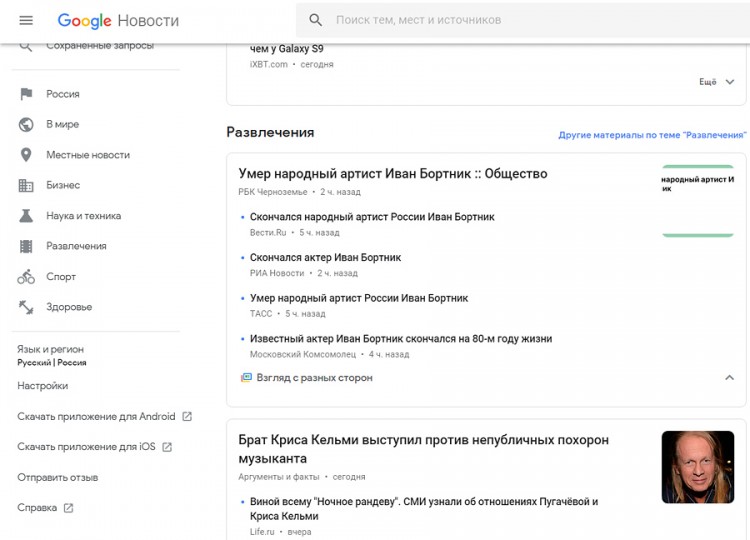Click Скачать приложение для Android link
Image resolution: width=750 pixels, height=540 pixels.
click(96, 417)
